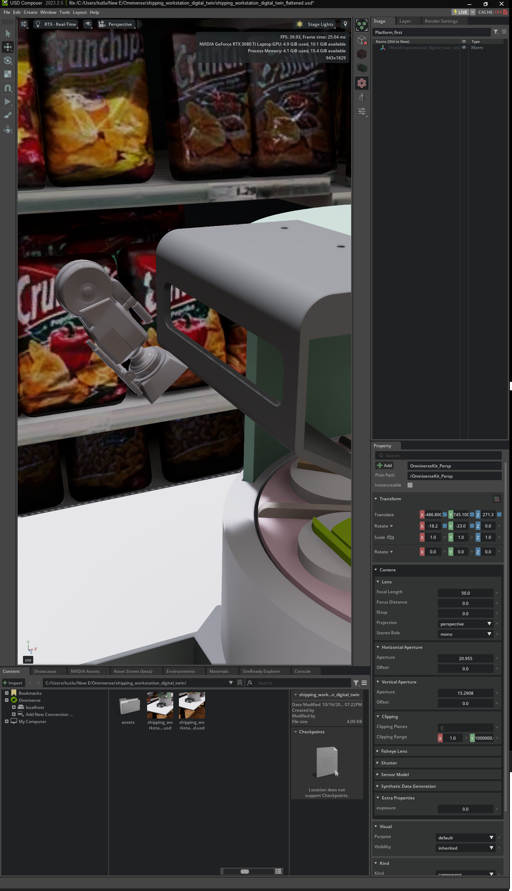Click the Content browser options hamburger icon
This screenshot has height=891, width=512.
point(364,683)
